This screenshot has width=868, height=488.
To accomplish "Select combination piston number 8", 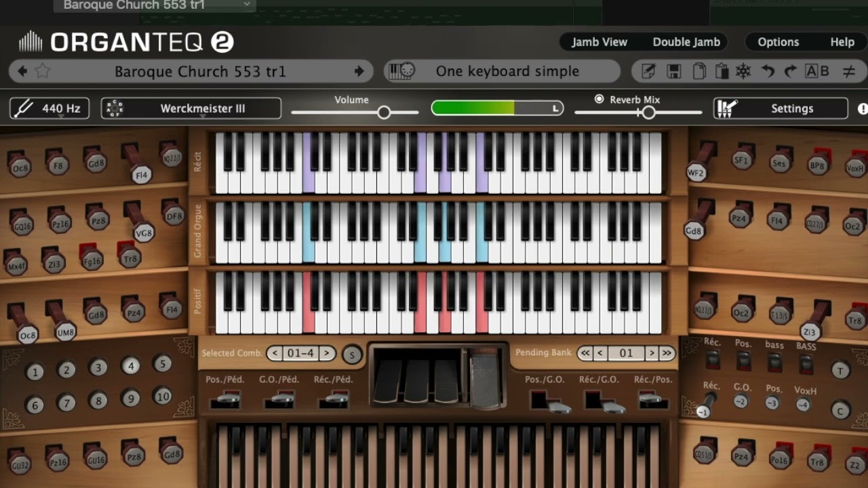I will (x=98, y=401).
